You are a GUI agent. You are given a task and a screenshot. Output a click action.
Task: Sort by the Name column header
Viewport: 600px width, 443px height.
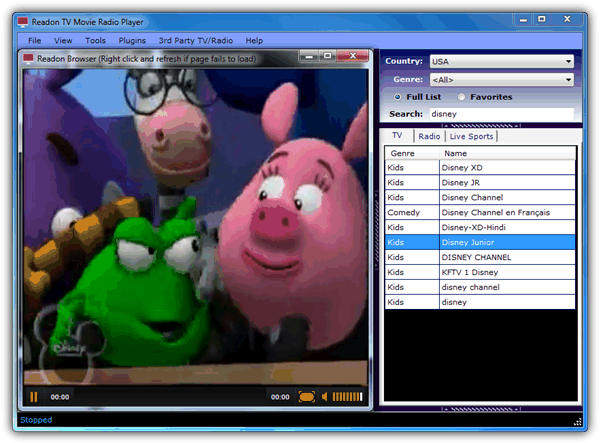click(507, 153)
